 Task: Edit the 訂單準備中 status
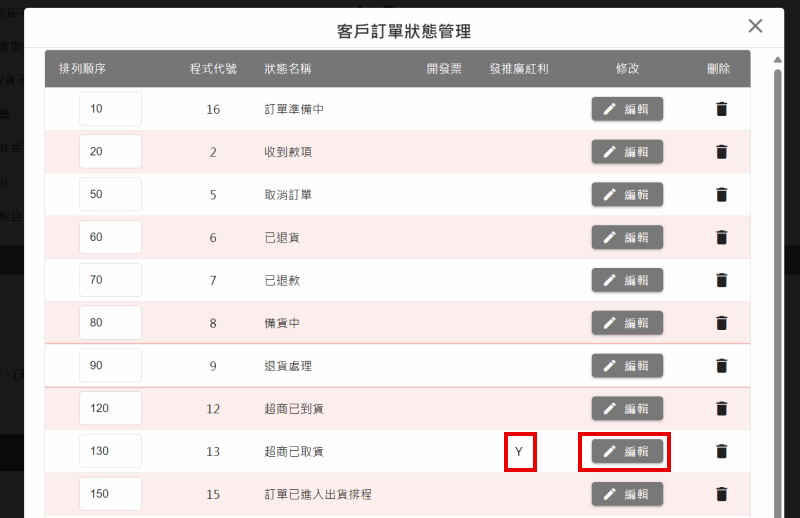coord(627,109)
